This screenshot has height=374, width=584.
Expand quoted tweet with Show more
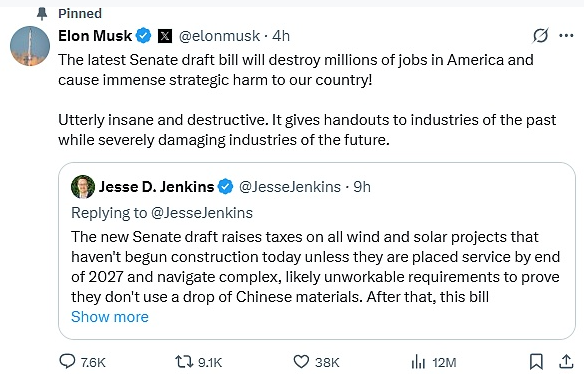point(110,317)
